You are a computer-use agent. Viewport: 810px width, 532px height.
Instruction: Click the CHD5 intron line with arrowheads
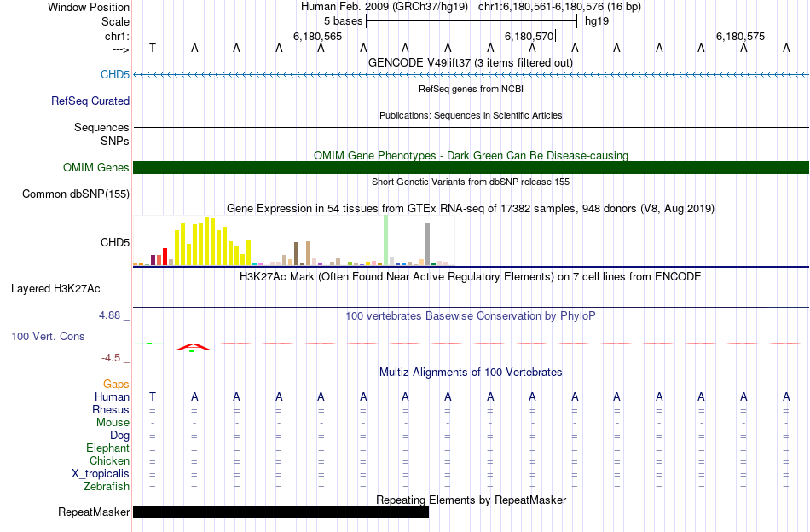[472, 75]
